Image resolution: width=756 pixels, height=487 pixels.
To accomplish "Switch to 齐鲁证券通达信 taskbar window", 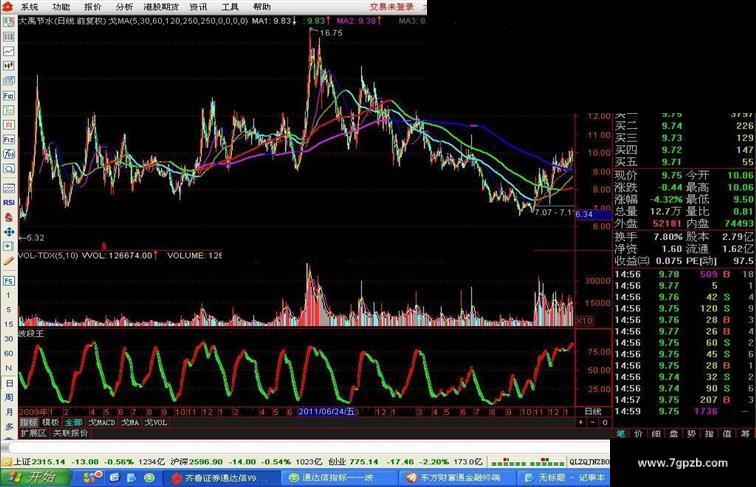I will (221, 478).
